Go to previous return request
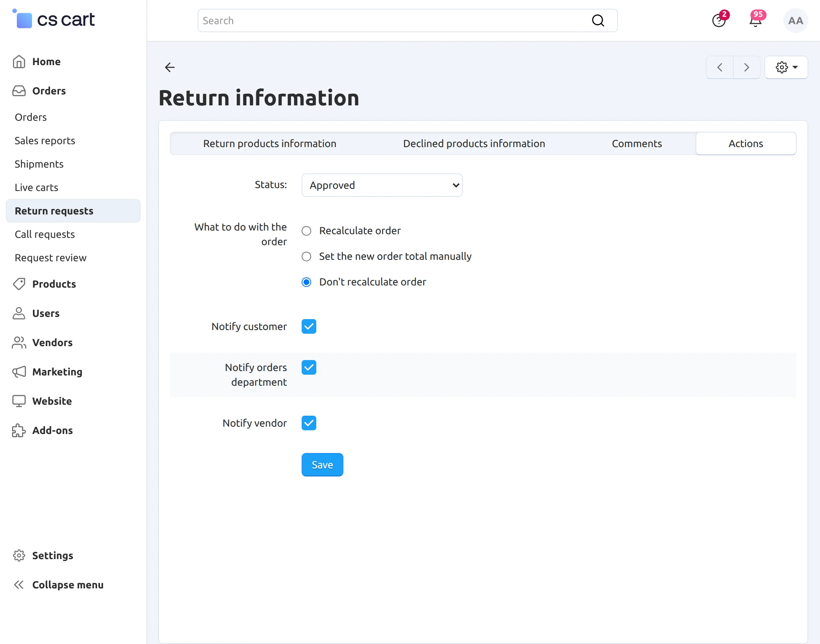Image resolution: width=820 pixels, height=644 pixels. tap(720, 67)
